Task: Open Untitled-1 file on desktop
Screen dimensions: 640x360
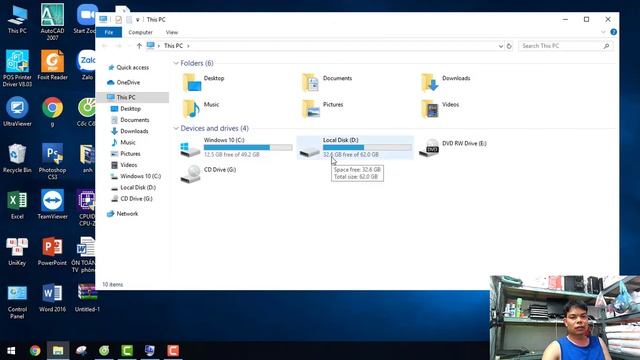Action: click(x=87, y=298)
